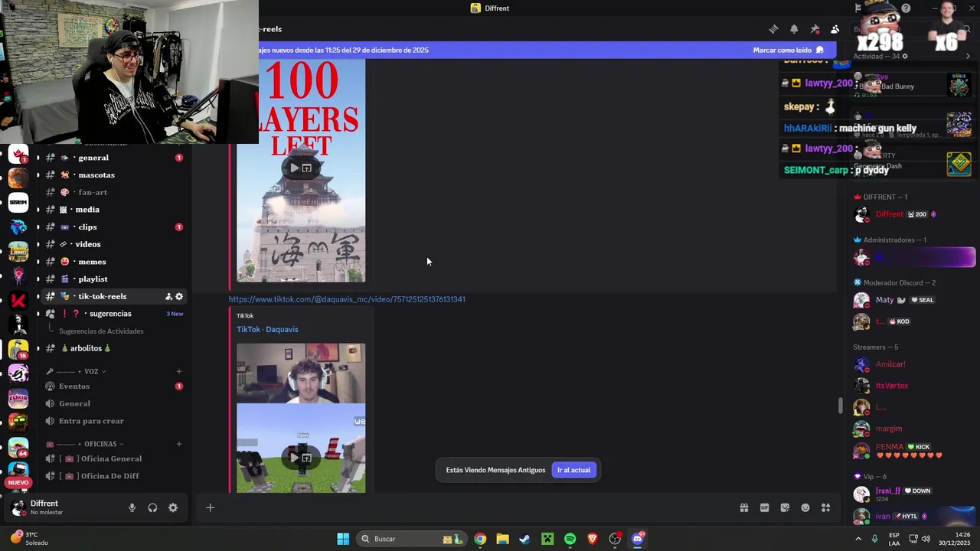Open Spotify from taskbar
The height and width of the screenshot is (551, 980).
pos(570,539)
